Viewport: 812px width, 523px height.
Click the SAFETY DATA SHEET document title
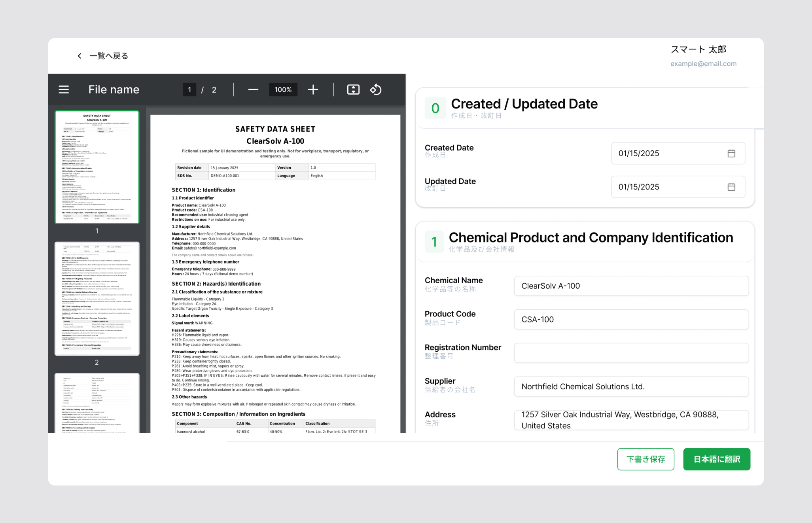(275, 129)
